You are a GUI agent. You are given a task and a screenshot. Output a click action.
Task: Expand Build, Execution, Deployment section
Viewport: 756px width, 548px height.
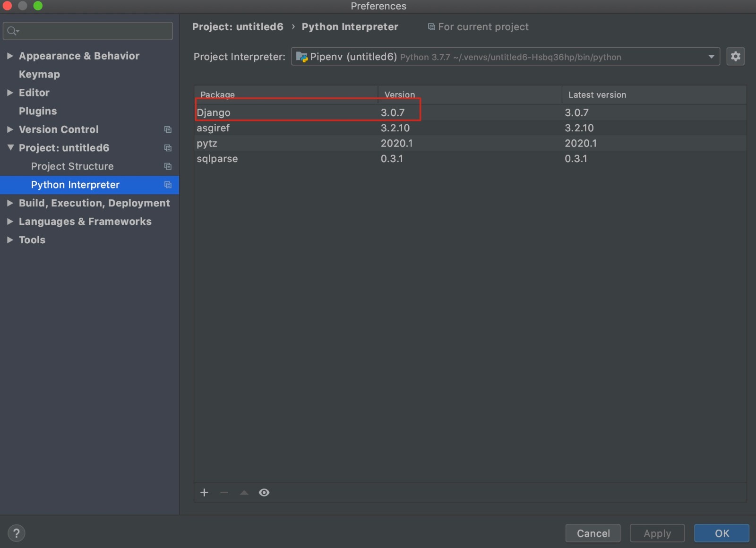click(10, 203)
